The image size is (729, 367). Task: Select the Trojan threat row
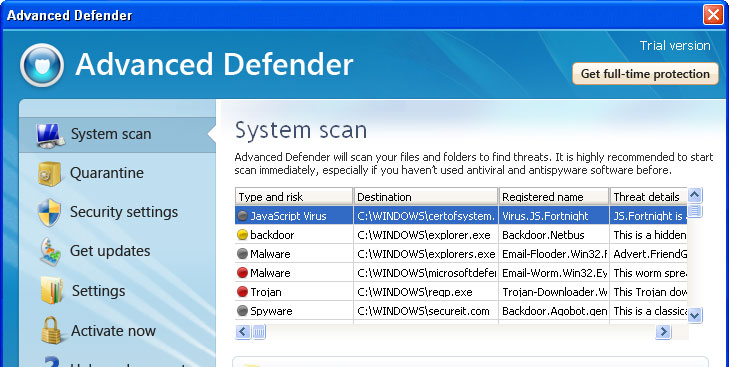tap(461, 292)
